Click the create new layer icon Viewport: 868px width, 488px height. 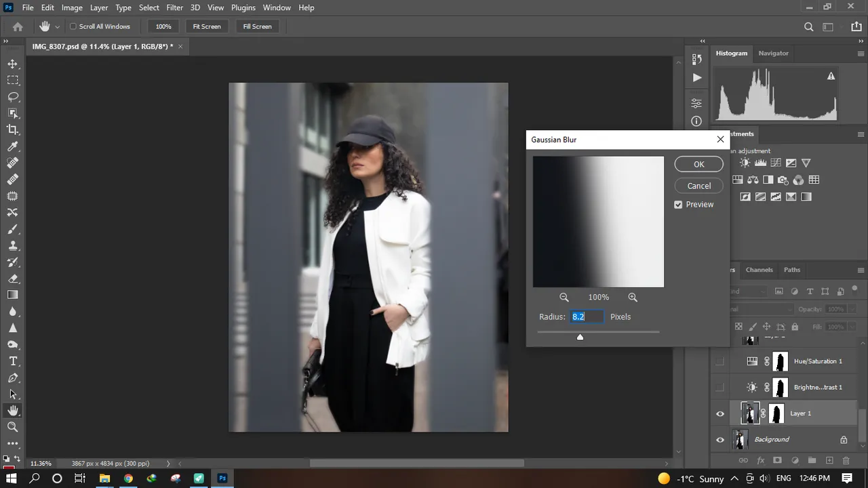click(x=829, y=460)
